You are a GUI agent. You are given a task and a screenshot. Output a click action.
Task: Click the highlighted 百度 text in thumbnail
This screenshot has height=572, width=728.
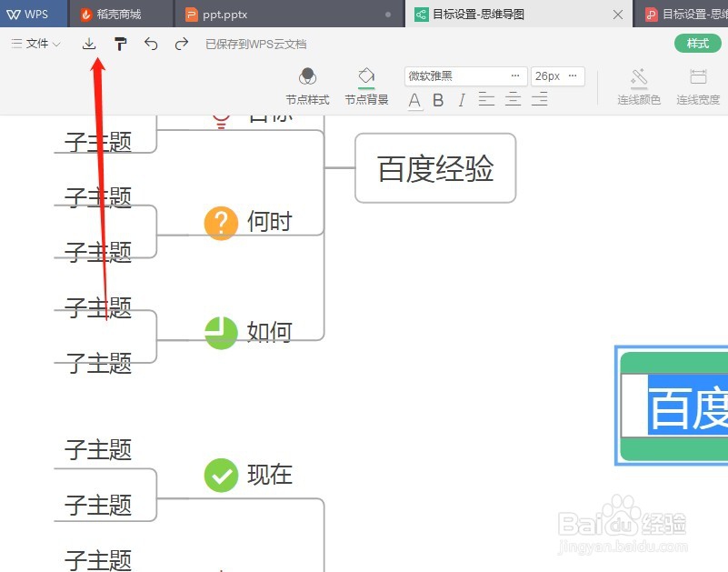click(688, 407)
